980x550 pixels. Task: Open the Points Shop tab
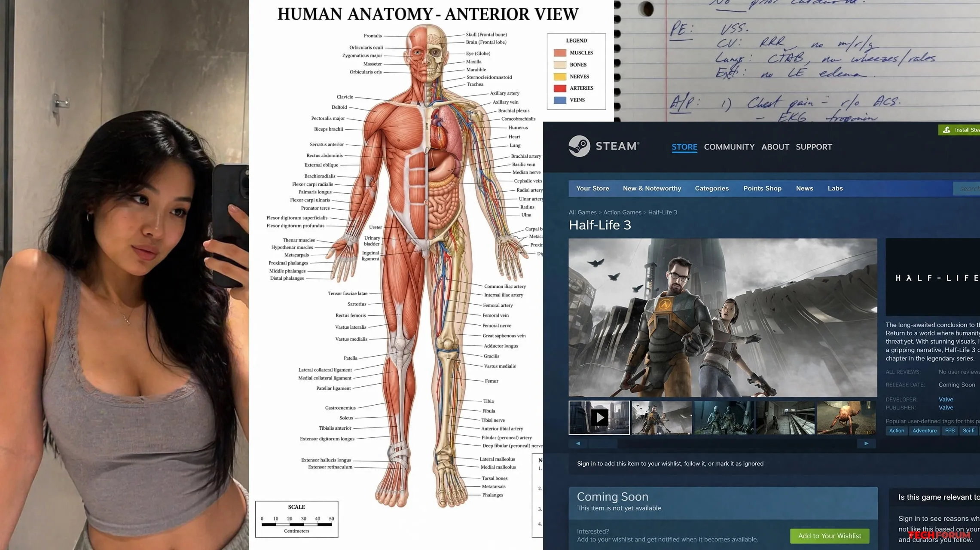762,188
